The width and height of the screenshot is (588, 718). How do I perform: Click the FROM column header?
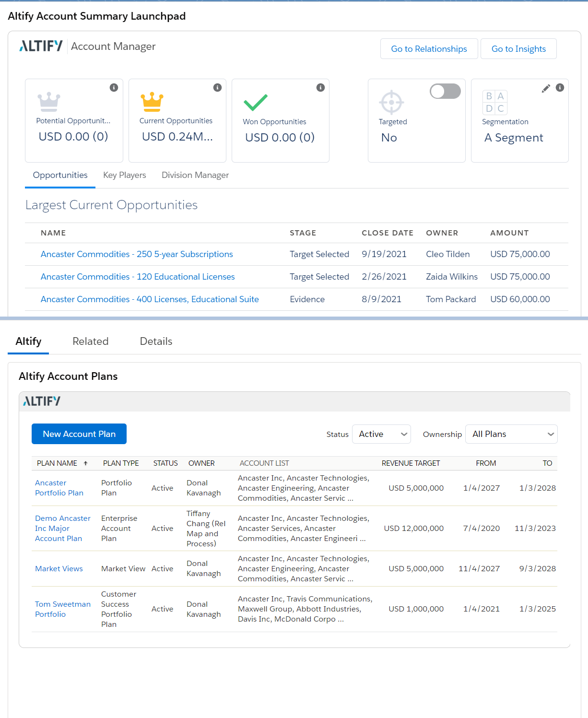[486, 463]
